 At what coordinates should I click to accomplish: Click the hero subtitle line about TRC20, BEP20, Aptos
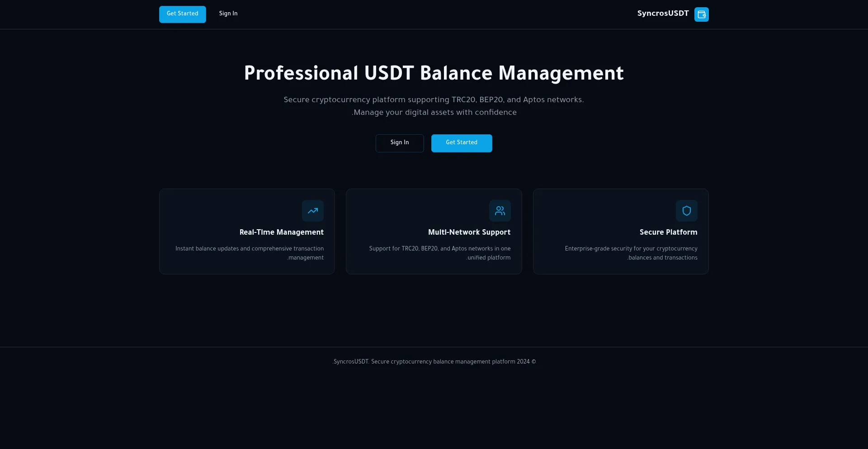[434, 100]
